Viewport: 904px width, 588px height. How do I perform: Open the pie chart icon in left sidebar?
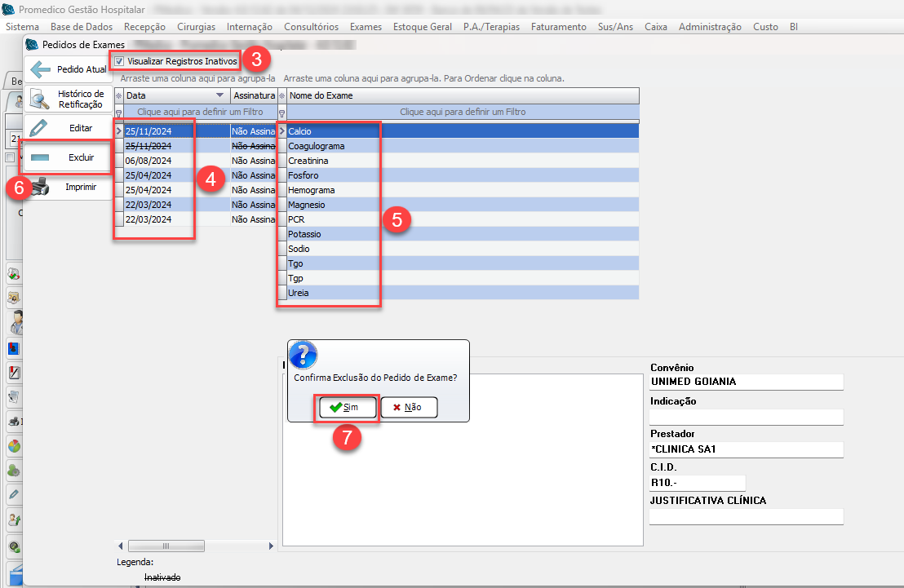[x=14, y=446]
